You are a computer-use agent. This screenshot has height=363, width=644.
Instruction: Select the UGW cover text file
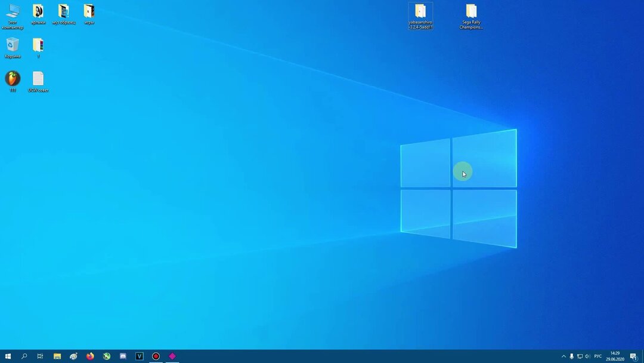tap(38, 81)
